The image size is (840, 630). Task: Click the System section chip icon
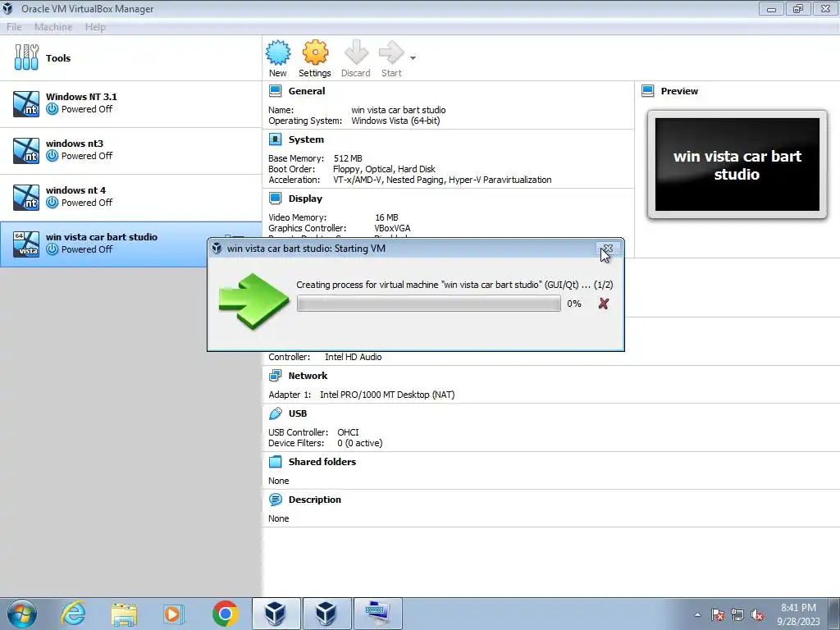(276, 139)
